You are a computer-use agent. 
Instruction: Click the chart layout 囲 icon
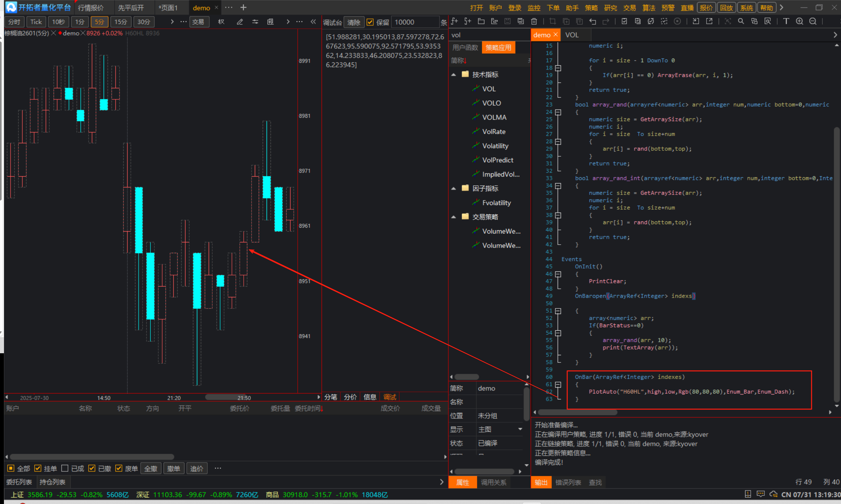coord(271,22)
